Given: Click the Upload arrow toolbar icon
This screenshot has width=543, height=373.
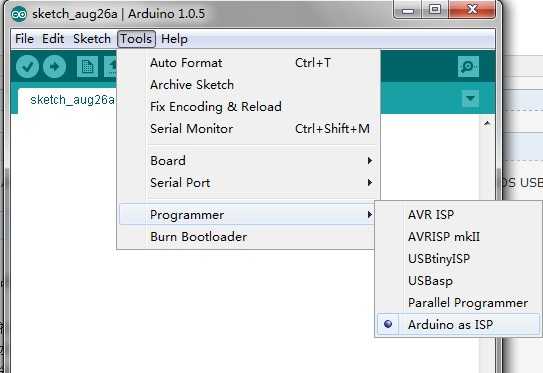Looking at the screenshot, I should coord(54,66).
